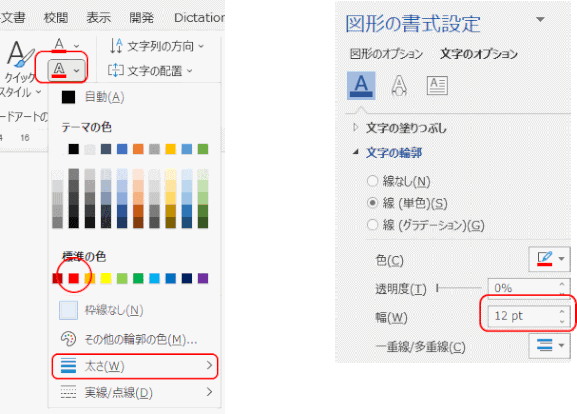This screenshot has width=577, height=414.
Task: Open the 太さ(W) submenu
Action: (135, 366)
